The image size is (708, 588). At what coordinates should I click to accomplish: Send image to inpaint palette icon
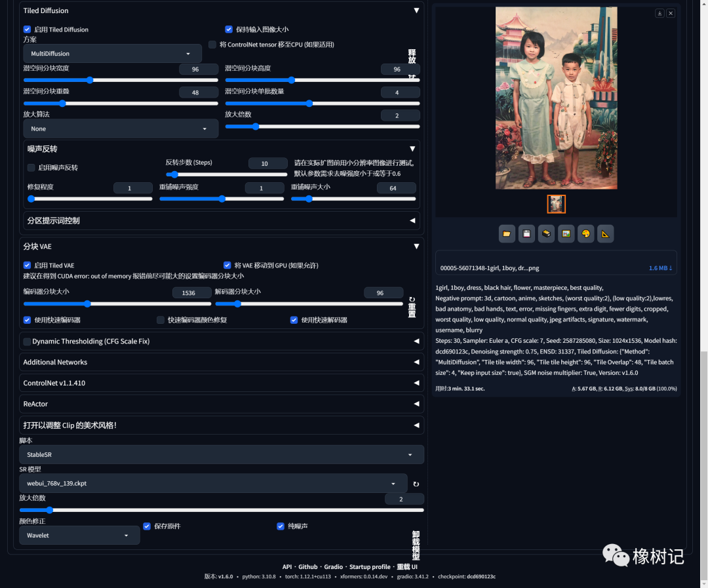tap(585, 233)
